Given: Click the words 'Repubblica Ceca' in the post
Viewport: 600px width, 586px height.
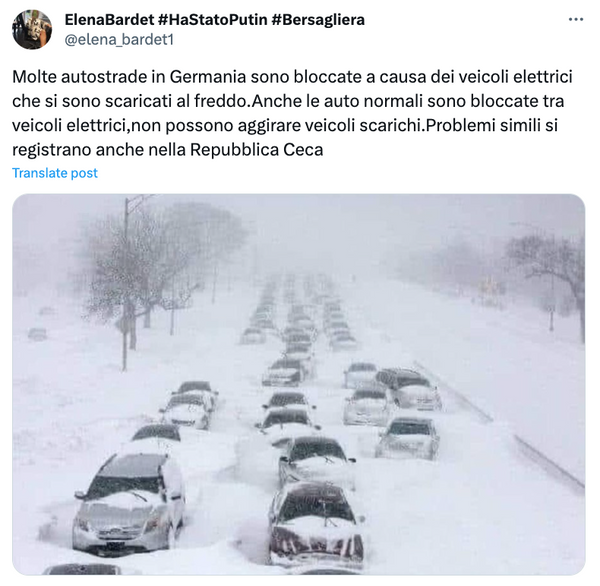Looking at the screenshot, I should [x=256, y=150].
